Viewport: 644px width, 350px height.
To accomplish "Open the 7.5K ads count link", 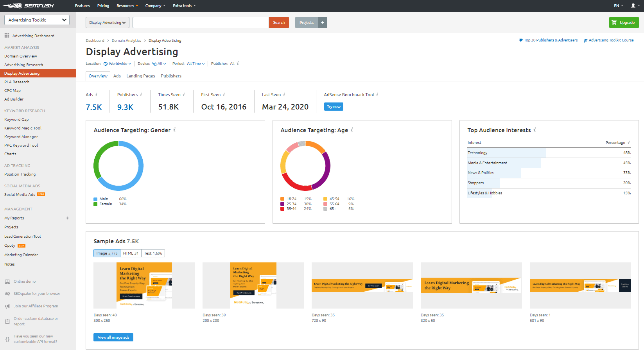I will click(94, 107).
